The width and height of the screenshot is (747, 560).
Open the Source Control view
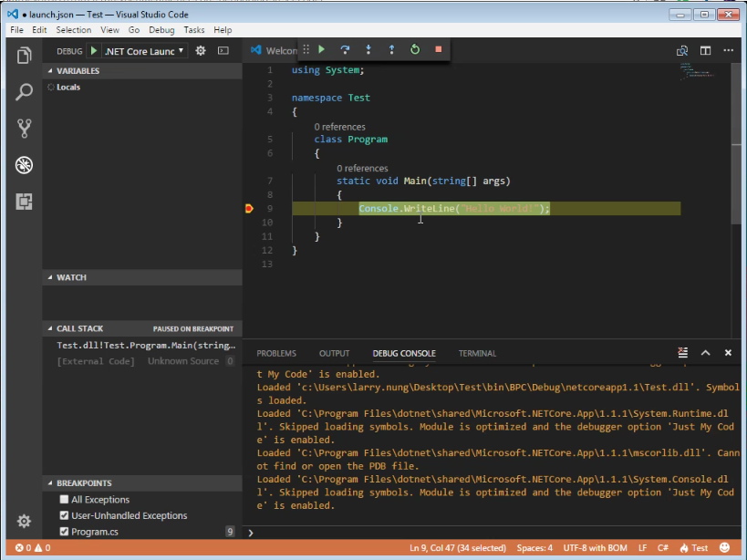coord(24,129)
